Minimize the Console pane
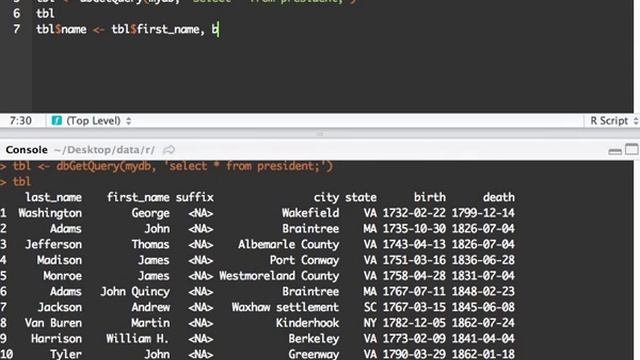640x360 pixels. coord(615,151)
